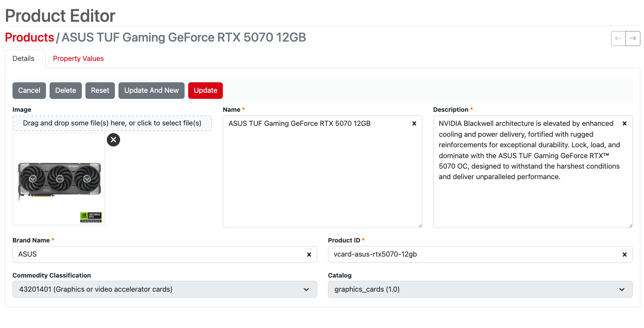
Task: Go to next product arrow
Action: click(633, 38)
